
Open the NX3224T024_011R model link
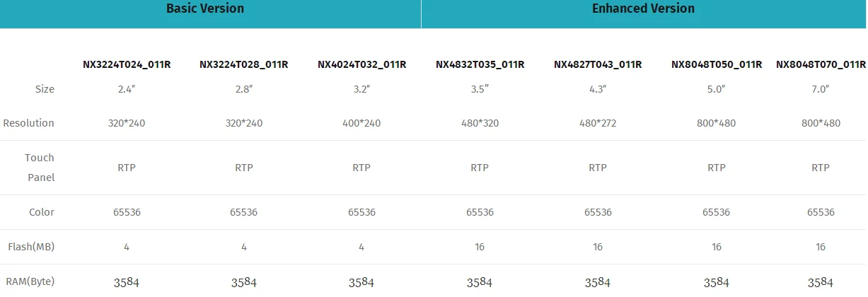tap(126, 65)
